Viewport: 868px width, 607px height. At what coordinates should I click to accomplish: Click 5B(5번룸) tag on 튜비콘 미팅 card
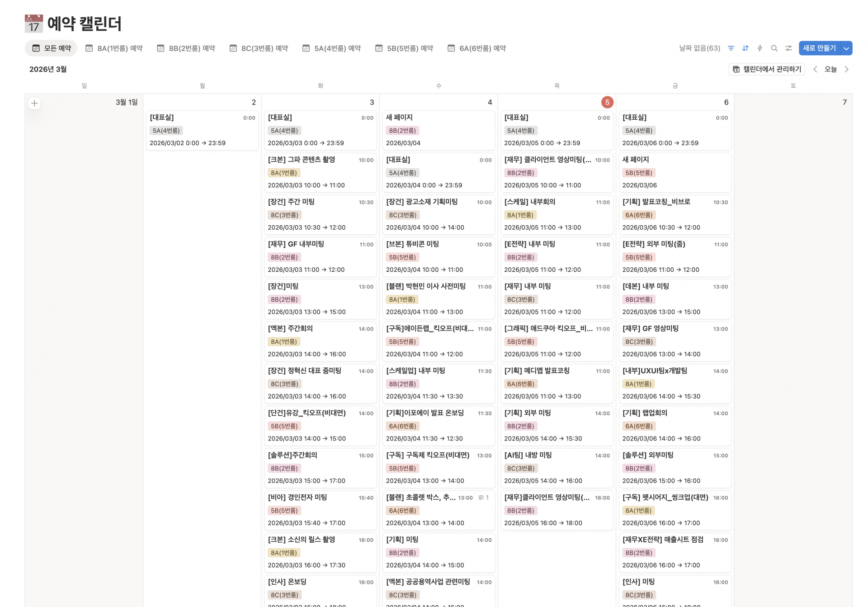tap(402, 257)
